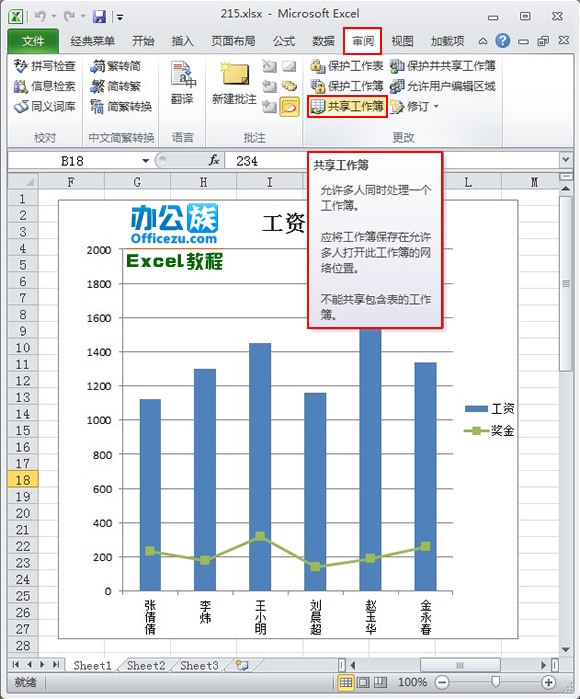This screenshot has height=699, width=580.
Task: Open Customize Quick Access Toolbar dropdown
Action: tap(119, 17)
